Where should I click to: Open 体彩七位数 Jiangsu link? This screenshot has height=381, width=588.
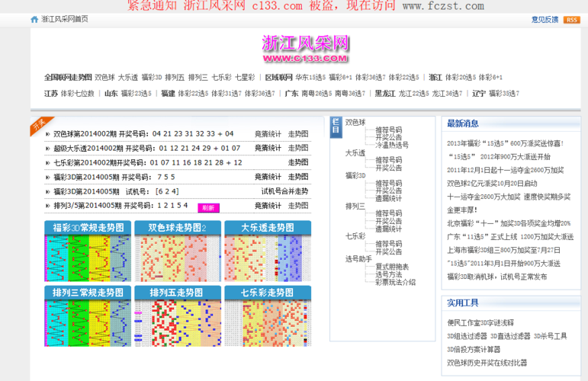click(x=77, y=94)
